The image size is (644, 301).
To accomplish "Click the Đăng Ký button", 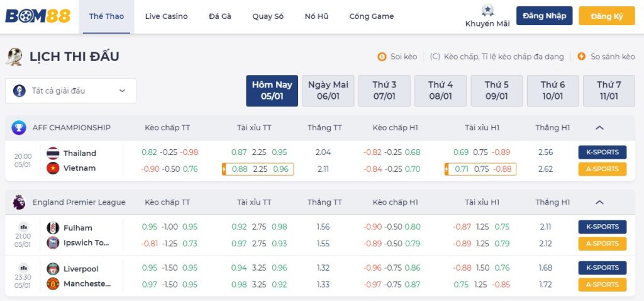I will click(x=607, y=16).
